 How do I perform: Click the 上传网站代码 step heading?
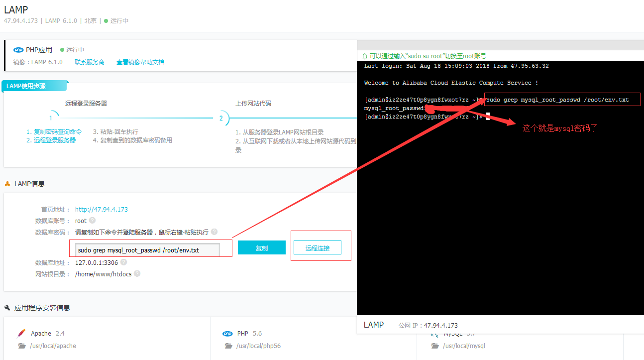point(253,104)
